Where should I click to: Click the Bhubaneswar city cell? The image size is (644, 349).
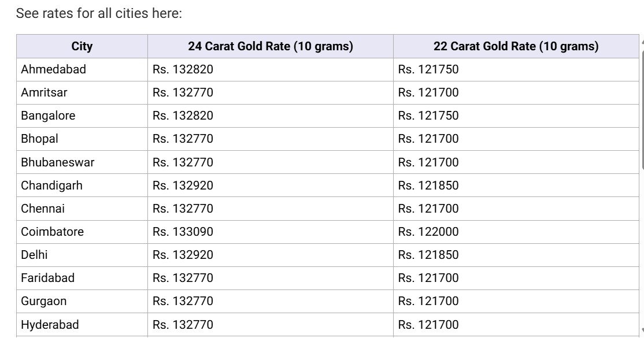pos(58,162)
